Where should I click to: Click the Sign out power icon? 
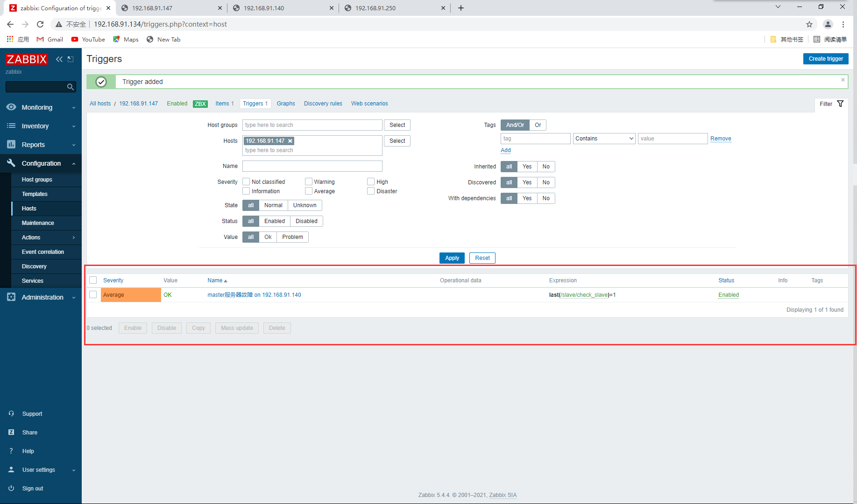click(x=11, y=489)
